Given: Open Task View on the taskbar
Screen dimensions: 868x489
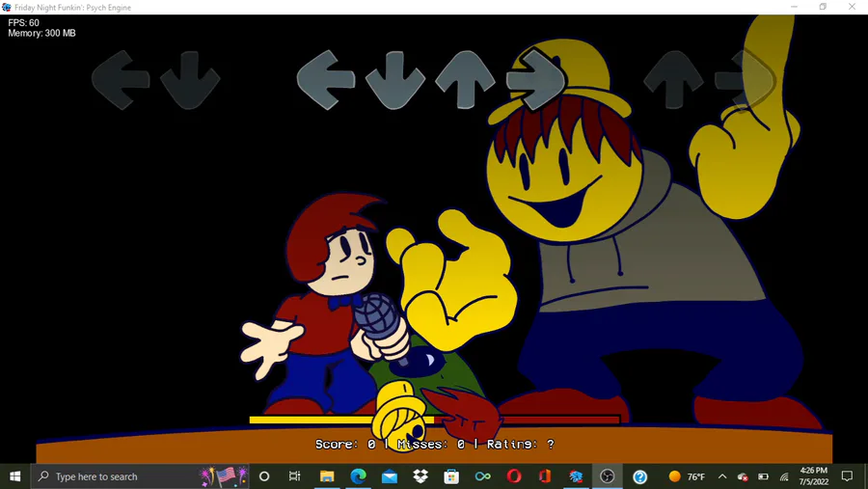Looking at the screenshot, I should click(294, 476).
